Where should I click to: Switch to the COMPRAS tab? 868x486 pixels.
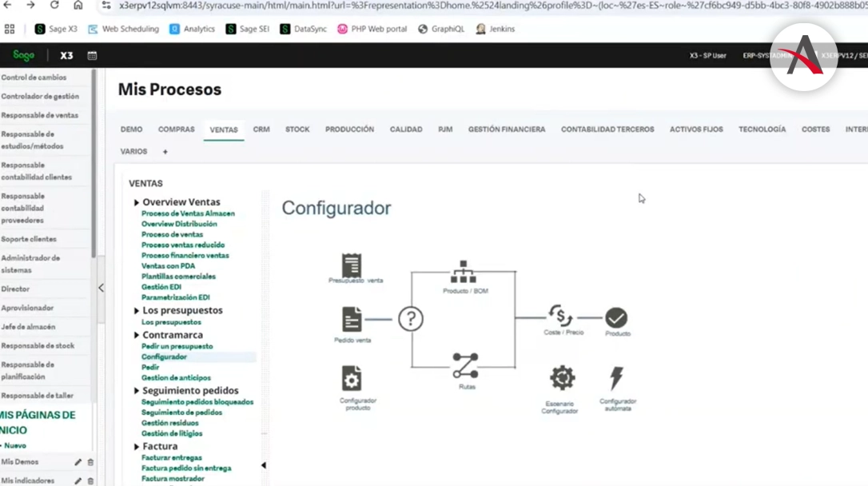click(x=176, y=129)
